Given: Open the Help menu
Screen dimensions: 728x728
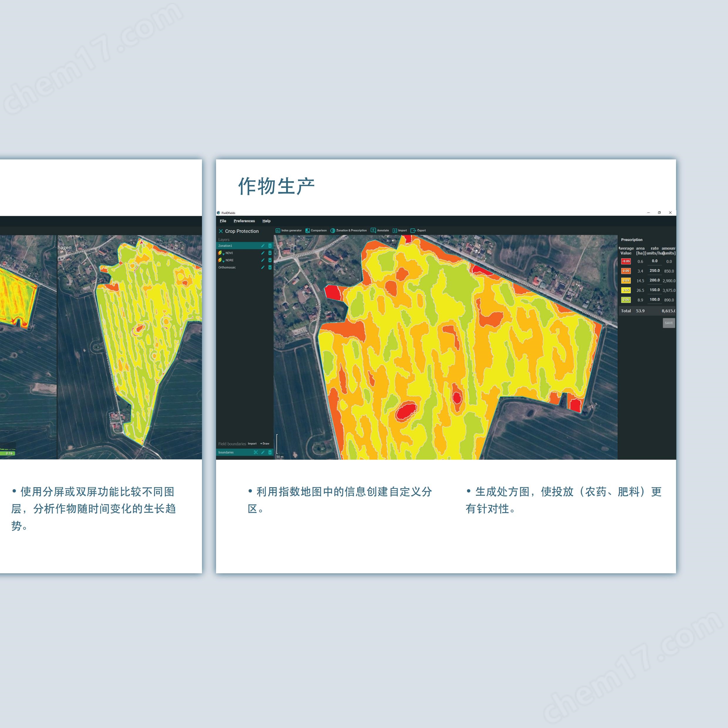Looking at the screenshot, I should coord(267,221).
